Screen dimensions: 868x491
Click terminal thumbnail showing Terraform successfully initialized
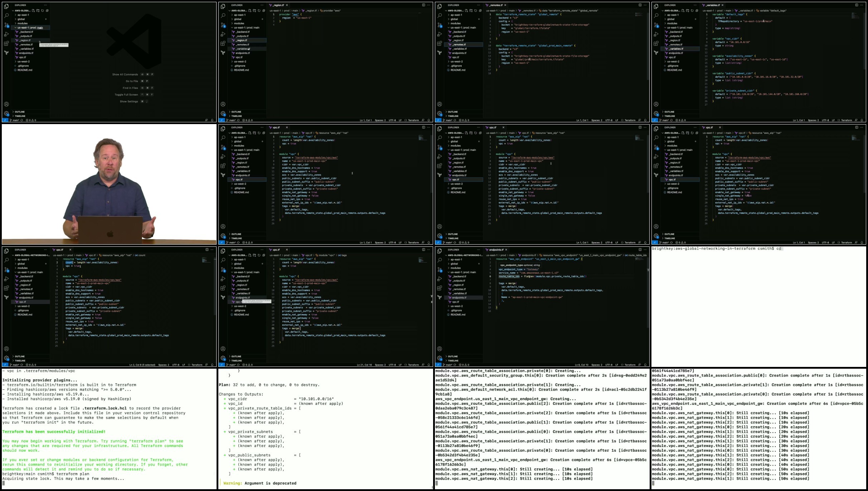tap(109, 428)
